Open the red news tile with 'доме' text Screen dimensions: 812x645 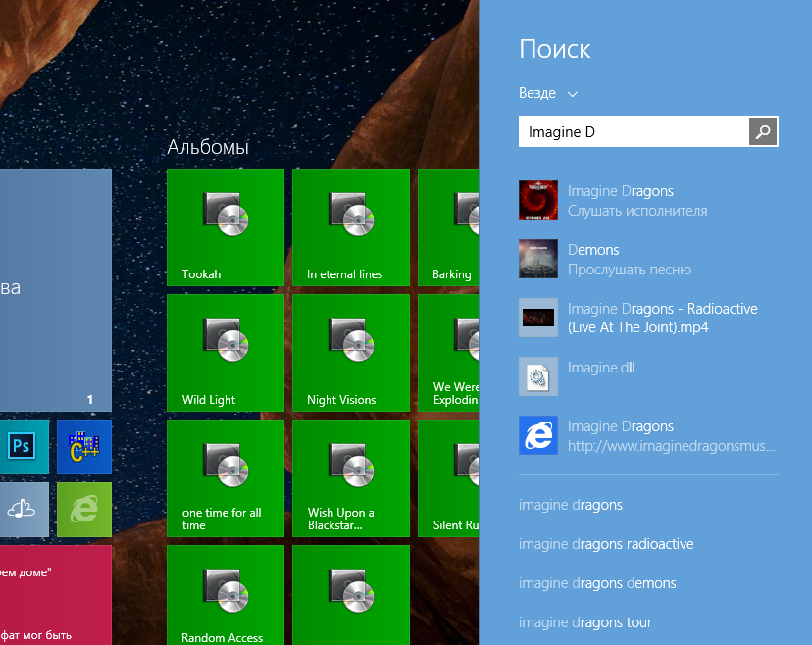point(56,595)
